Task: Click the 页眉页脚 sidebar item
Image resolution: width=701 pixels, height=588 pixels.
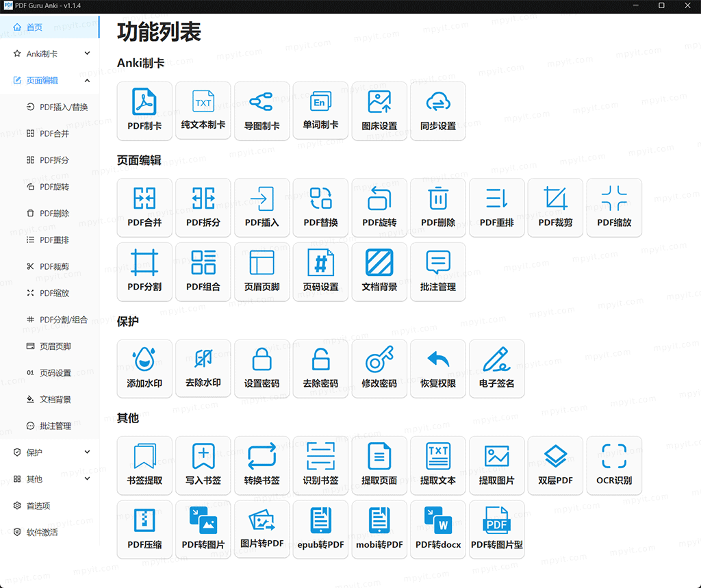Action: [x=49, y=346]
